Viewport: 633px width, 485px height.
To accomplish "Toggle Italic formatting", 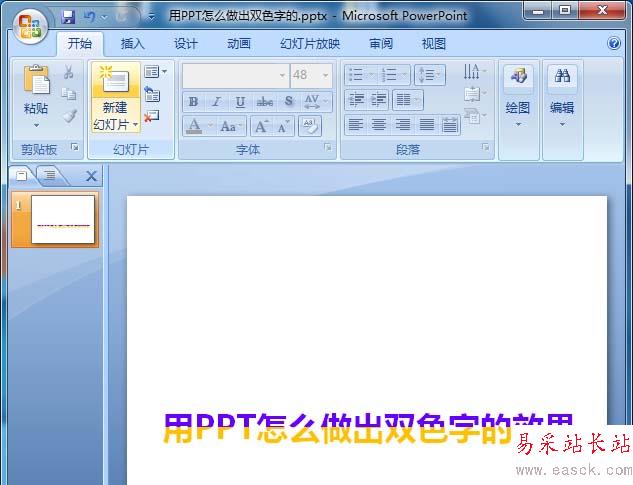I will click(x=216, y=102).
